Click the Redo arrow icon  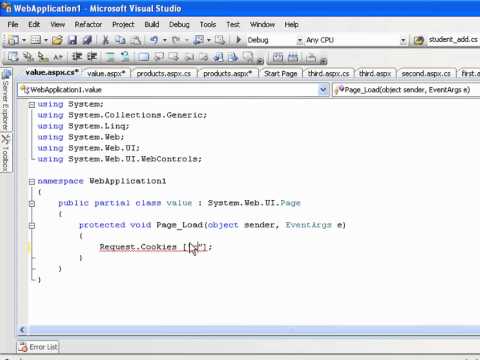[x=176, y=40]
